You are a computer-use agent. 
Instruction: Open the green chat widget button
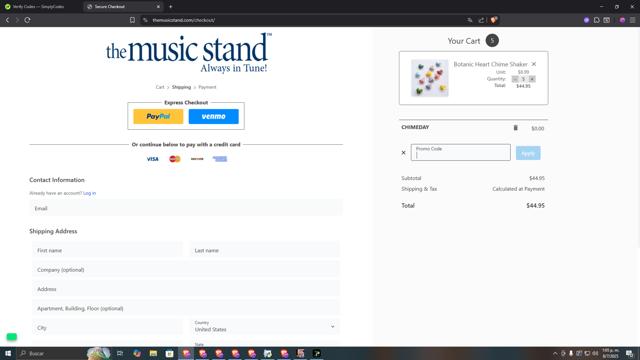[x=11, y=337]
